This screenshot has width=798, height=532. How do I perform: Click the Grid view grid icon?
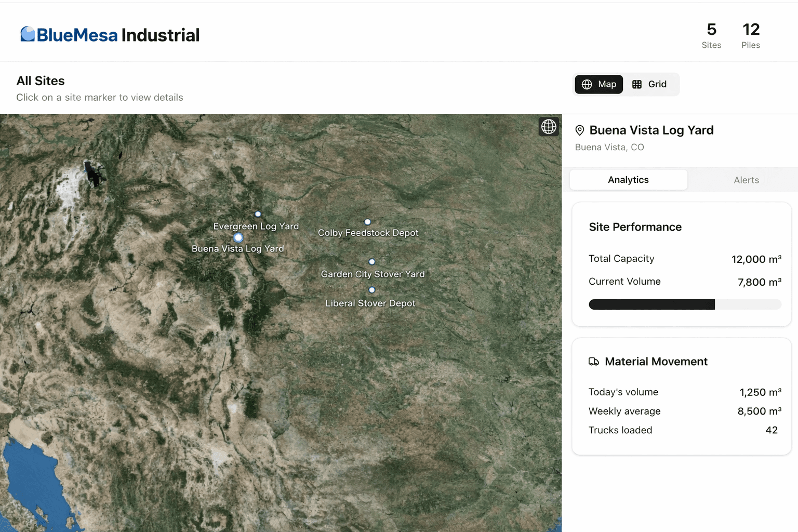click(637, 84)
